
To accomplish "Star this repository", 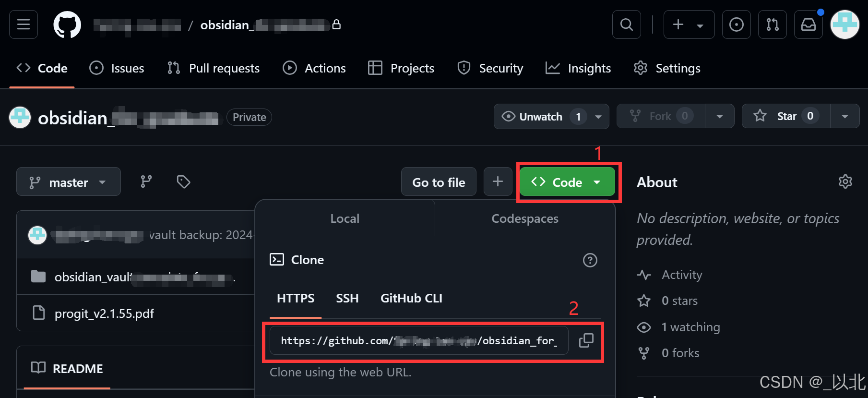I will pos(786,116).
